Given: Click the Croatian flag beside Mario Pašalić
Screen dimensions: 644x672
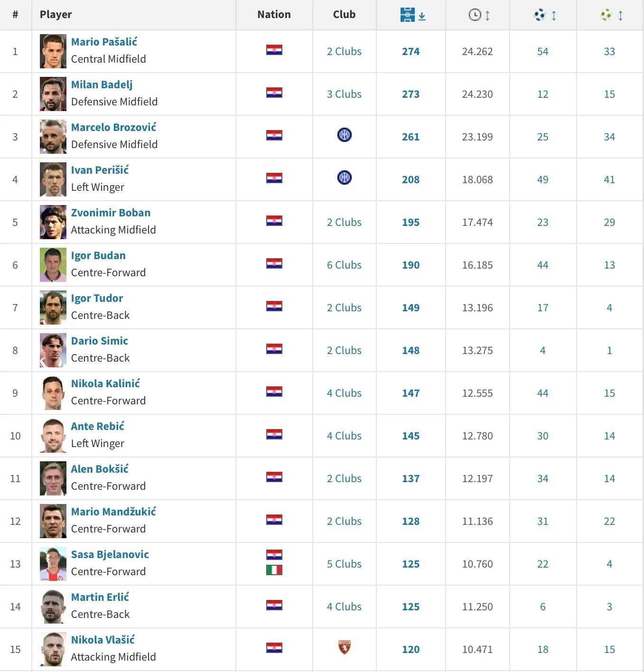Looking at the screenshot, I should point(274,49).
